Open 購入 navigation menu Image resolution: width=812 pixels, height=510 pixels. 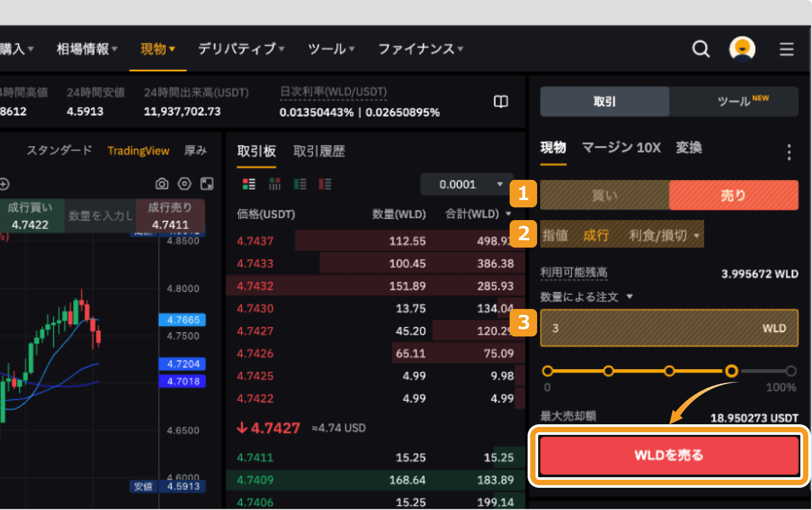click(17, 49)
